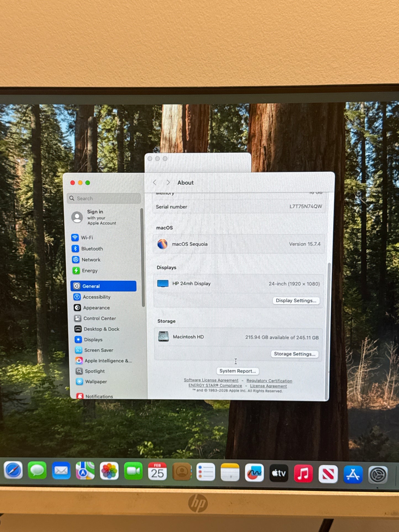
Task: Select serial number L7T75N74QW text
Action: coord(306,206)
